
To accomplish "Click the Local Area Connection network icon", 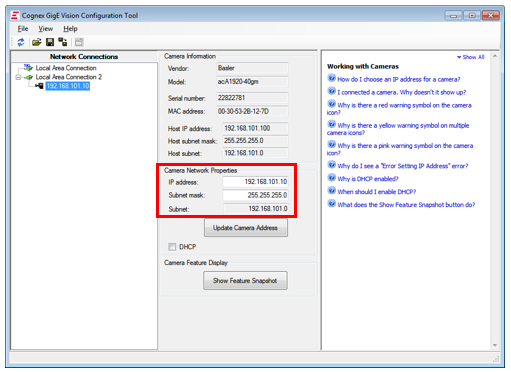I will tap(28, 68).
